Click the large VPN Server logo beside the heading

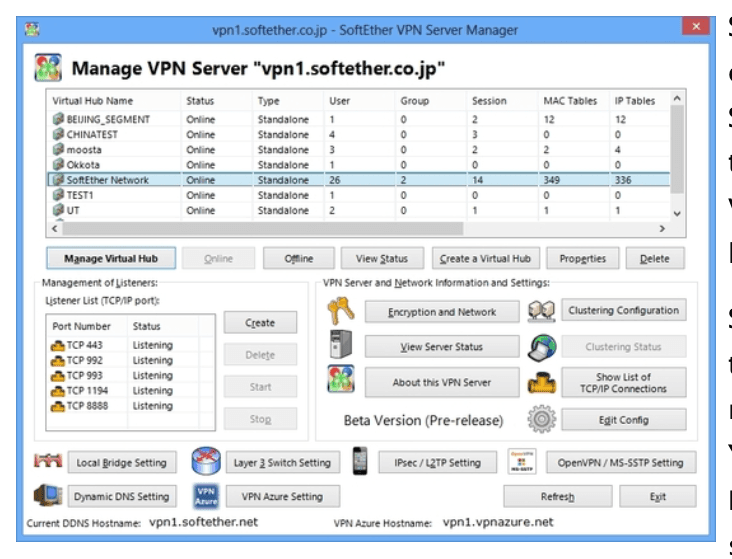point(48,68)
